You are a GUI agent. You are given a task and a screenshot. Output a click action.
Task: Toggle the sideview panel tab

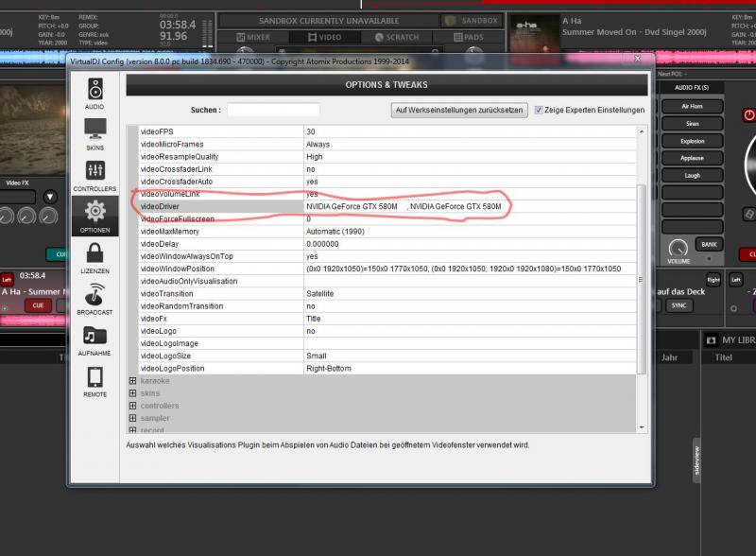[x=696, y=460]
